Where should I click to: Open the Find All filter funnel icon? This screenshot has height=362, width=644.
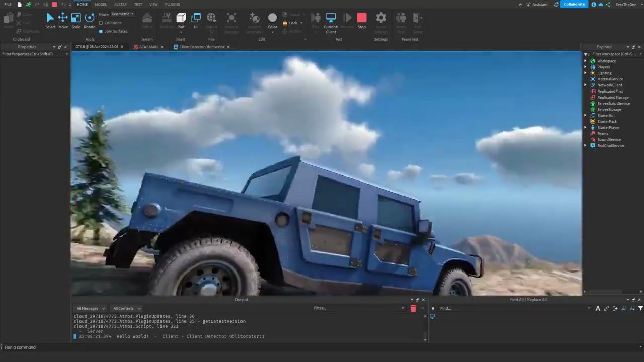tap(640, 308)
